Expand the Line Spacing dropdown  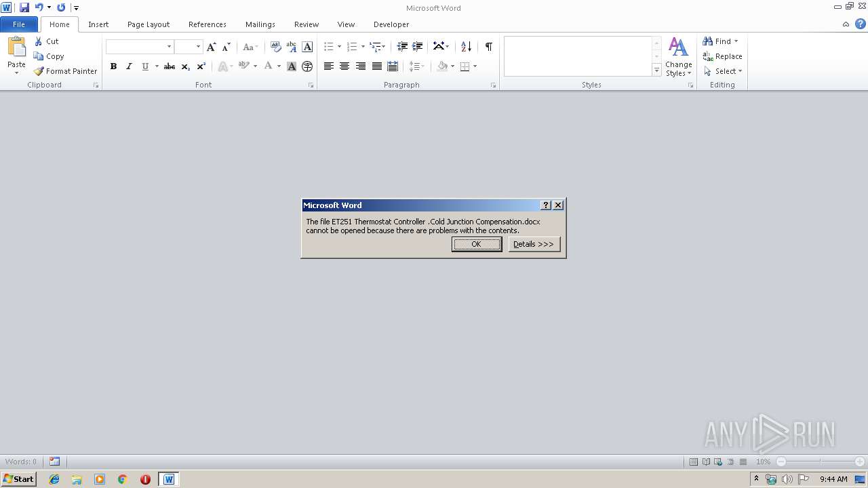422,66
